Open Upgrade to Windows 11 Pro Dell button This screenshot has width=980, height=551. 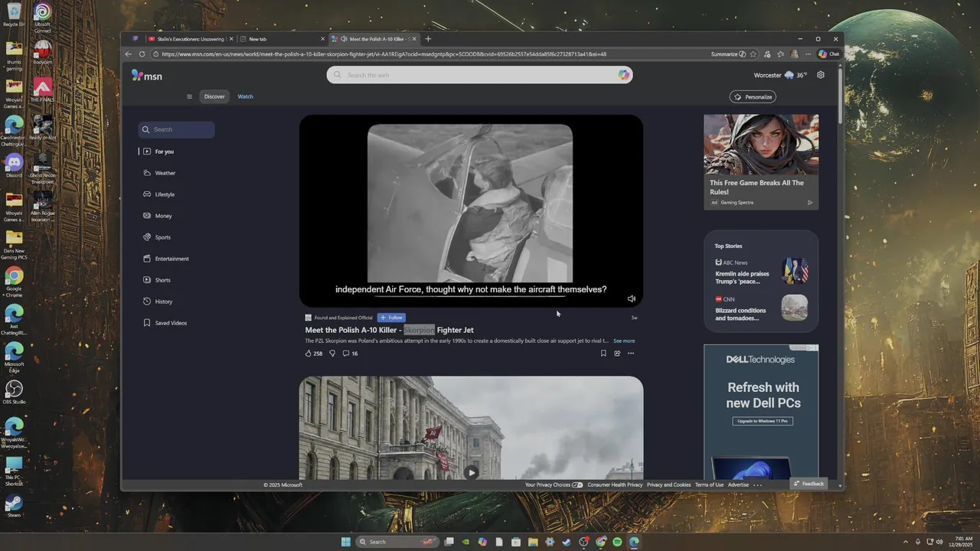tap(763, 421)
